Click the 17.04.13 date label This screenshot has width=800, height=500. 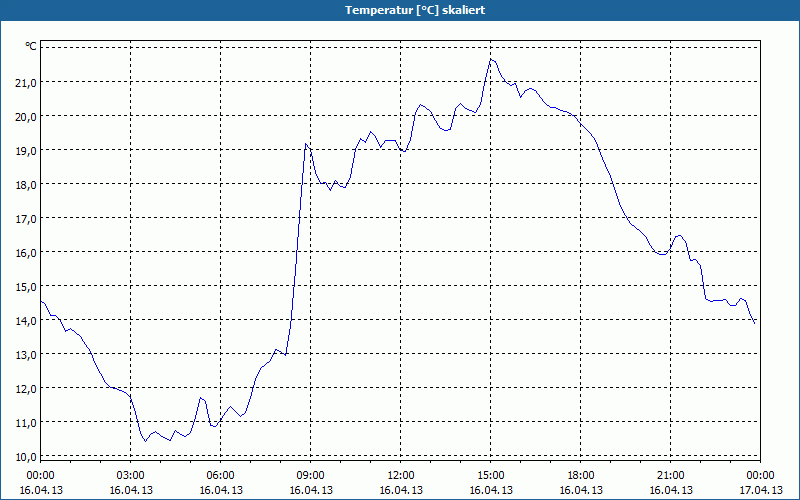tap(760, 490)
